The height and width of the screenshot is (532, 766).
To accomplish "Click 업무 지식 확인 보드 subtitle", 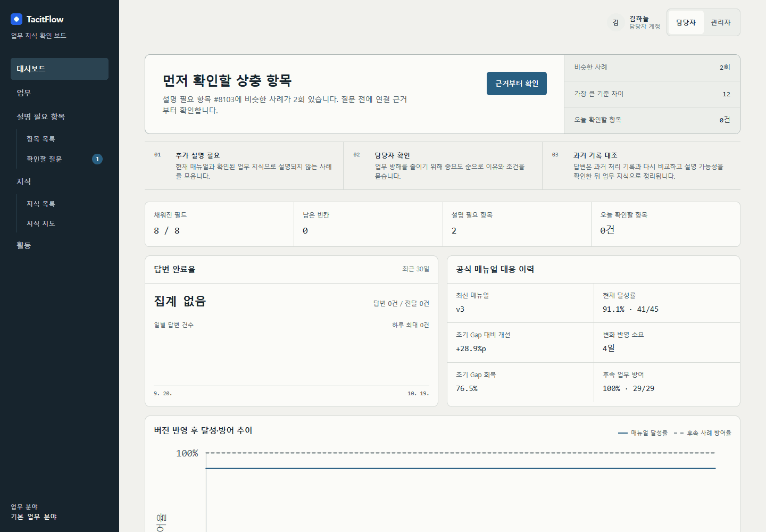I will click(x=38, y=36).
